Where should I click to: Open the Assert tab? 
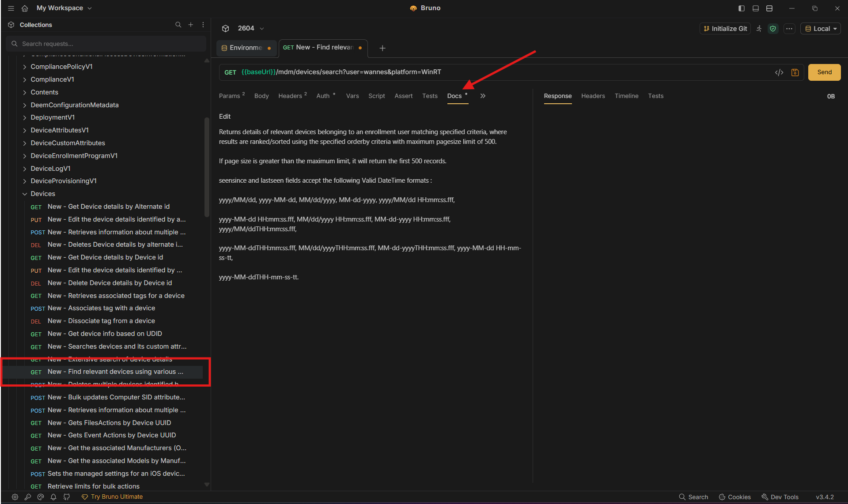coord(404,96)
